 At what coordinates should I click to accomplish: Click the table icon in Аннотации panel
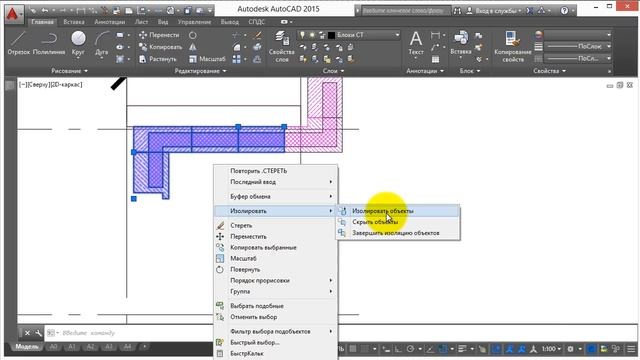point(436,59)
